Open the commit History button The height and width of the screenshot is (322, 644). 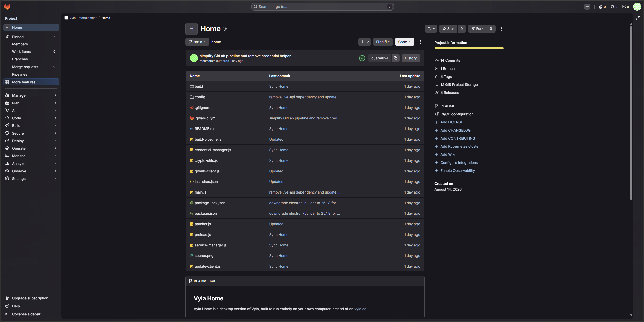point(411,58)
